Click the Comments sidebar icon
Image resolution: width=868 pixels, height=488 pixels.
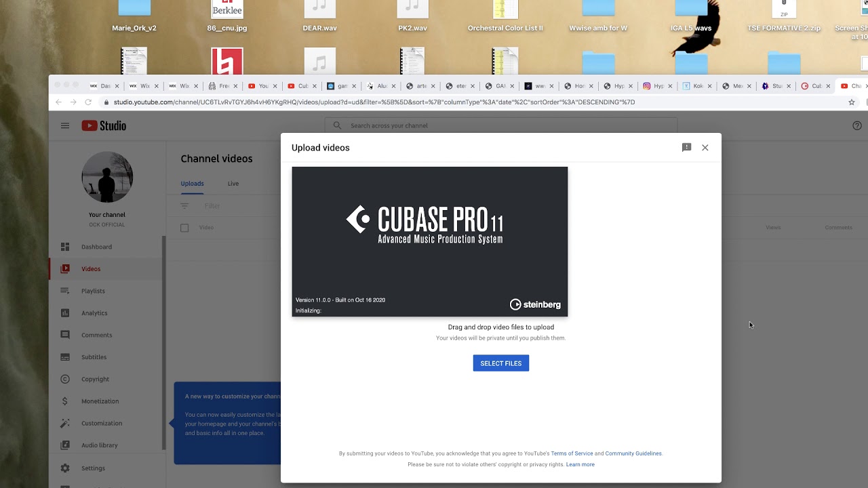click(65, 335)
